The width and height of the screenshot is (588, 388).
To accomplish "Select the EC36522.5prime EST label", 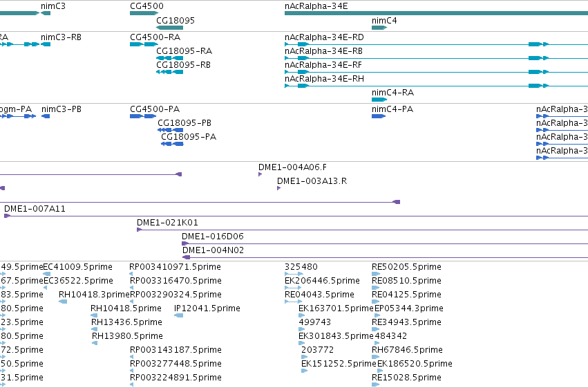I will click(x=78, y=281).
